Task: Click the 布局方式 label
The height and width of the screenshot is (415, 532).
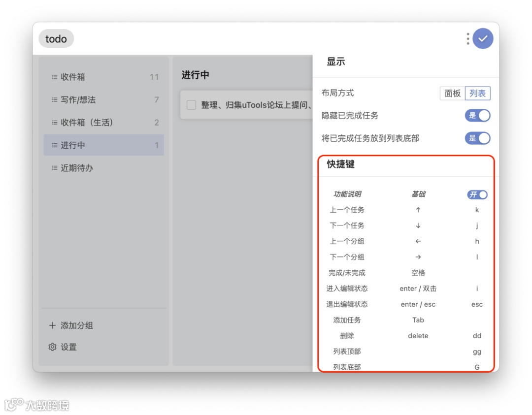Action: pos(337,93)
